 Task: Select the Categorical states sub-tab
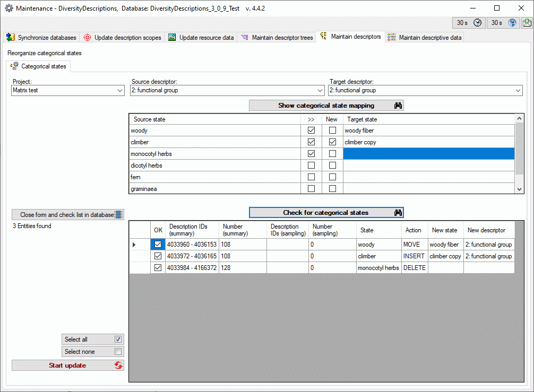38,66
